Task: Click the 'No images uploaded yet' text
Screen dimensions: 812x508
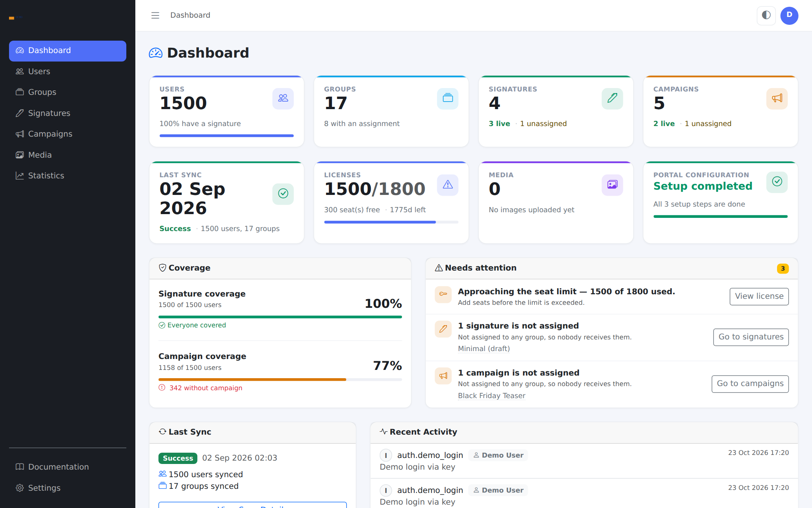Action: pos(532,210)
